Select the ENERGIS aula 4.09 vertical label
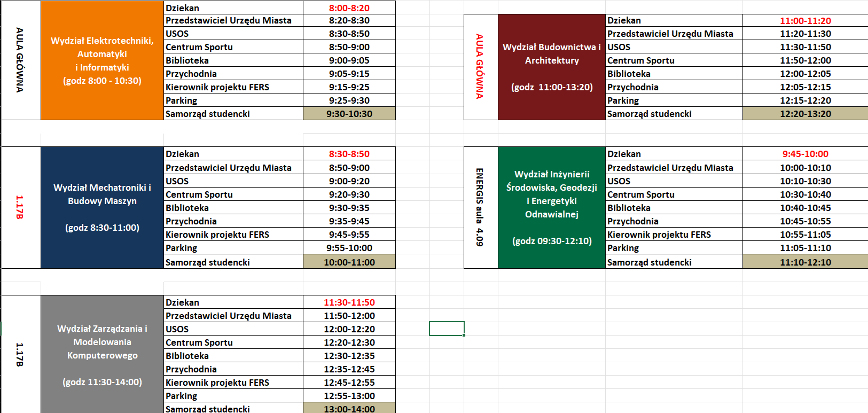 (480, 207)
